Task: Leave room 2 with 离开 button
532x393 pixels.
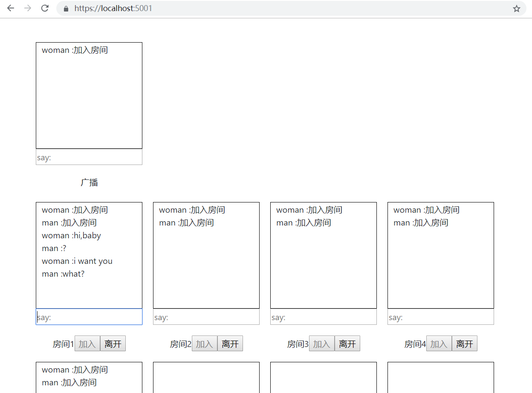Action: click(x=230, y=344)
